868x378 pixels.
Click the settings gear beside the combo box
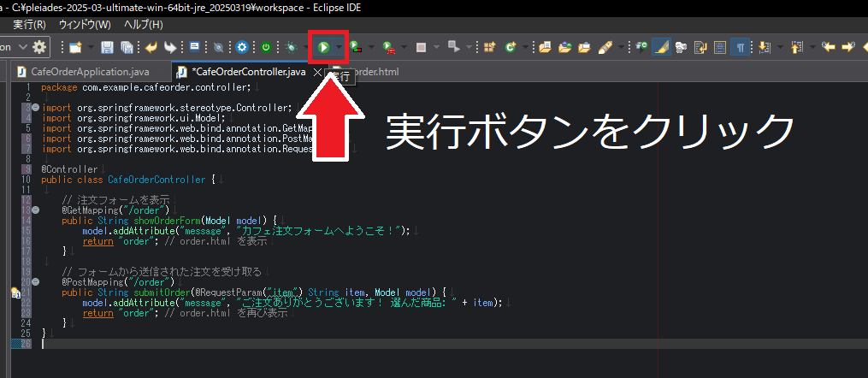tap(39, 47)
